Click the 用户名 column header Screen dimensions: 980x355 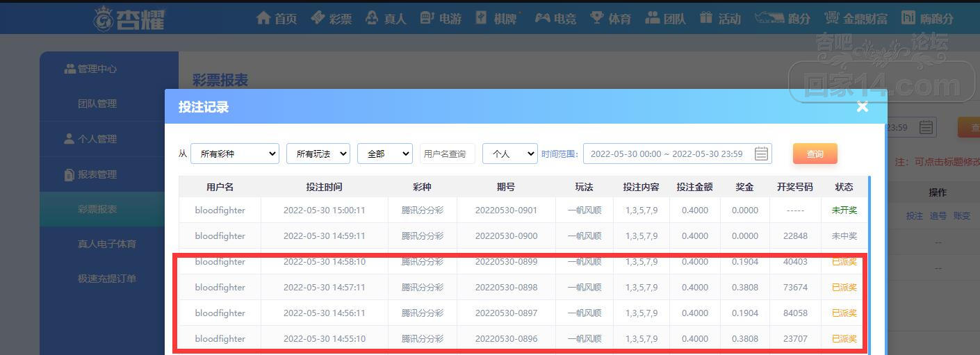(x=220, y=187)
